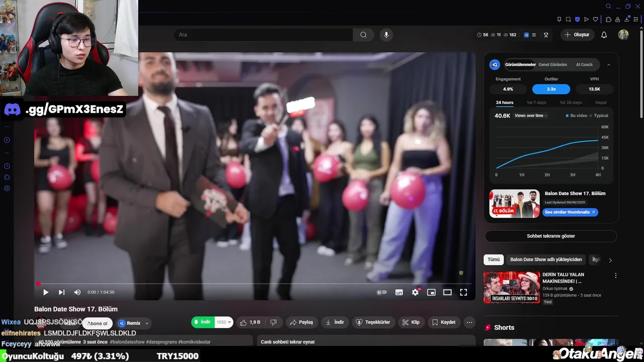Image resolution: width=644 pixels, height=362 pixels.
Task: Click the magnifier search button
Action: pos(363,35)
